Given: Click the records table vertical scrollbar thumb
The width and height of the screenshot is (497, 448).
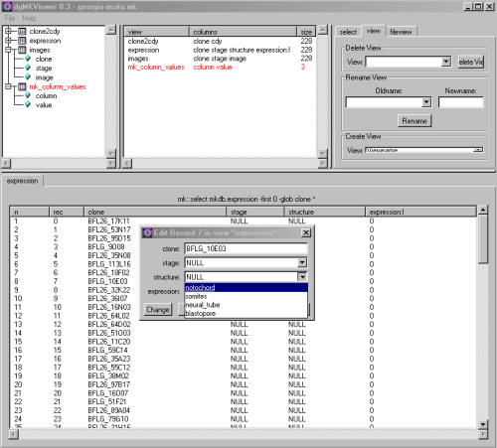Looking at the screenshot, I should 483,238.
